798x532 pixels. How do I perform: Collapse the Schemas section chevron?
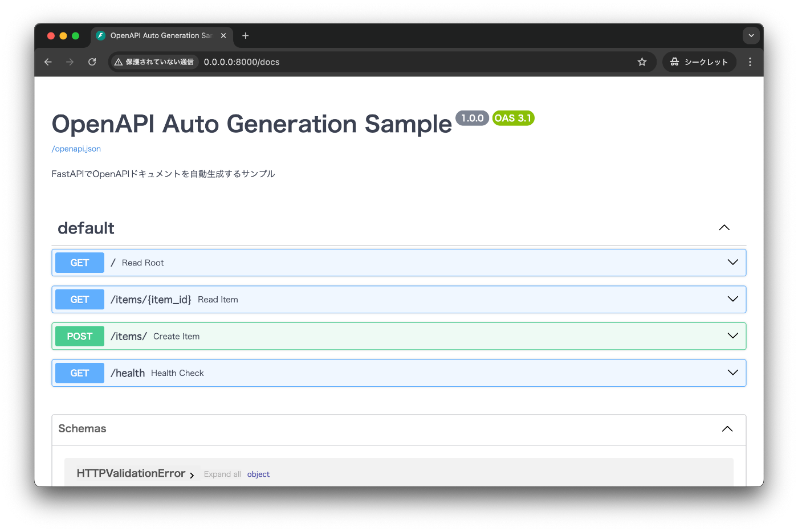point(727,429)
